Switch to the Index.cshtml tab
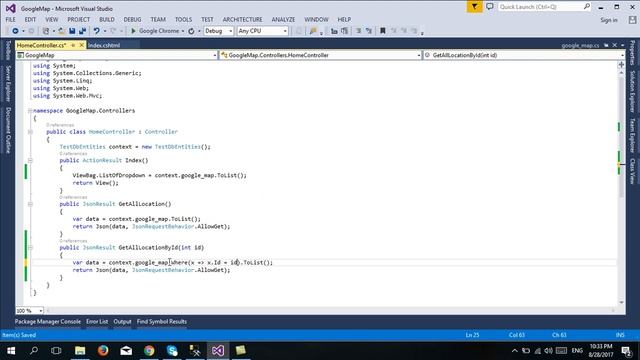Viewport: 640px width, 360px height. (x=104, y=45)
